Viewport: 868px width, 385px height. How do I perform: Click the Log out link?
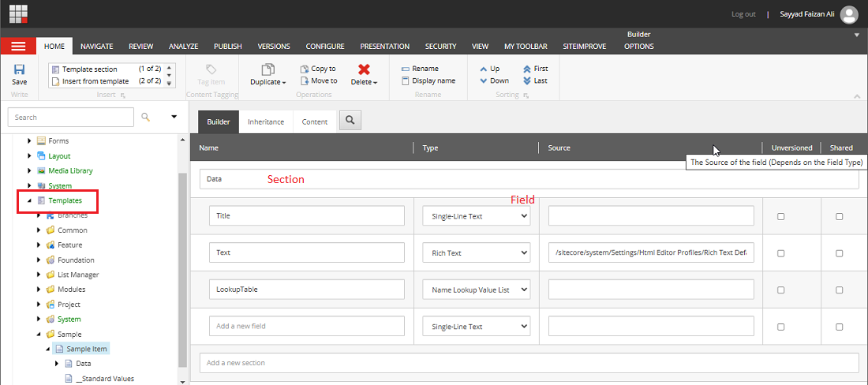coord(743,14)
